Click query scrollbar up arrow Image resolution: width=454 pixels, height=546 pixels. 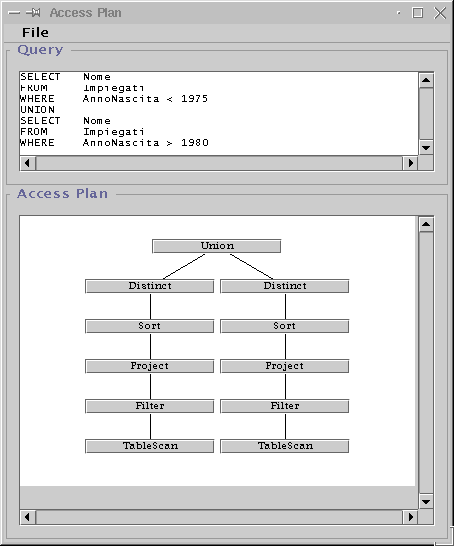pos(426,80)
